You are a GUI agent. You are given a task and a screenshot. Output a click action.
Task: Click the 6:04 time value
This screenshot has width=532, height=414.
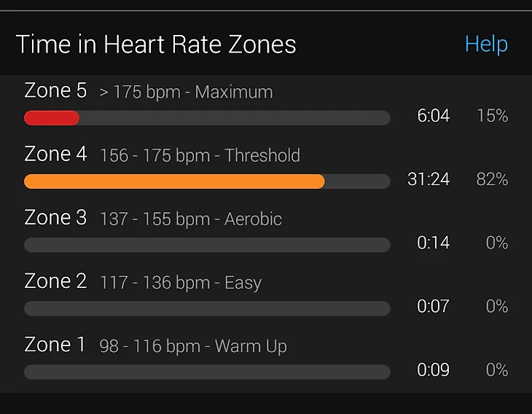tap(433, 116)
